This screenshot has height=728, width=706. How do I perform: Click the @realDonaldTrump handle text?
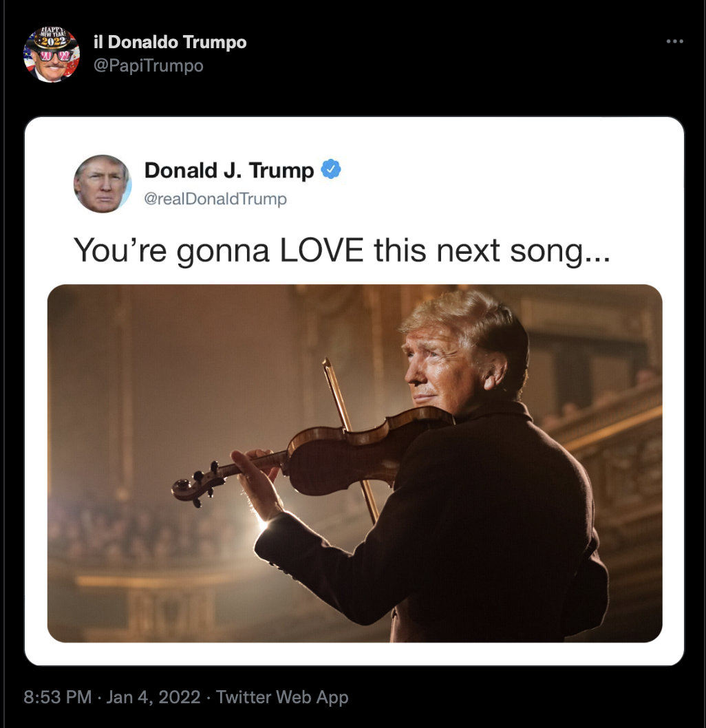[215, 199]
